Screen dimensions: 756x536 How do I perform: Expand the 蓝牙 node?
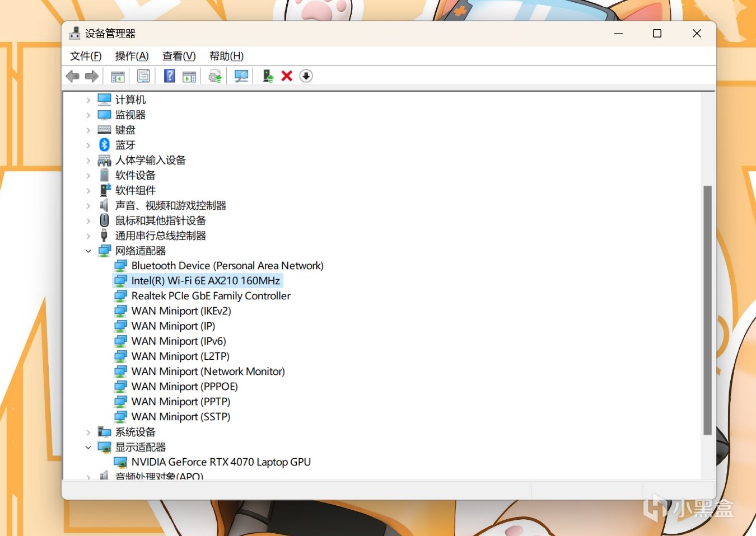88,145
